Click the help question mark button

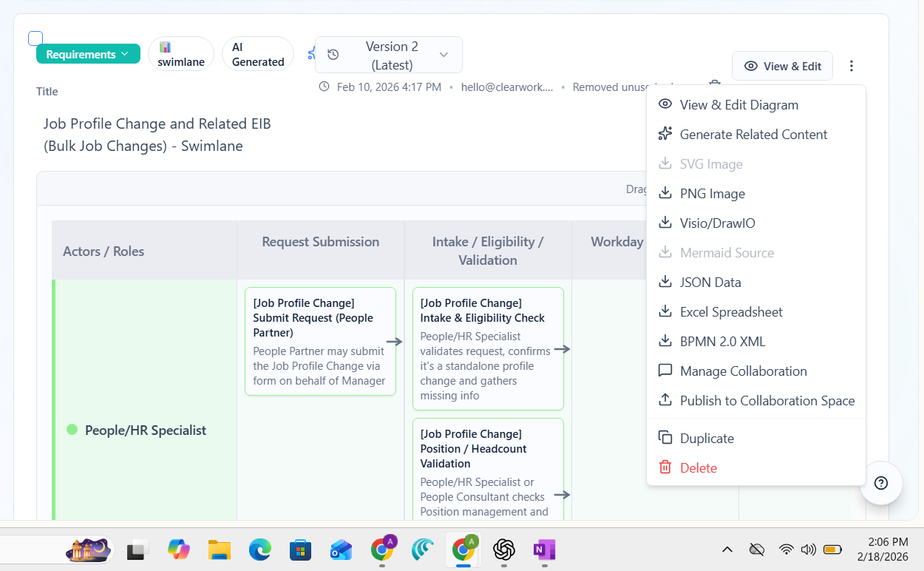tap(881, 483)
